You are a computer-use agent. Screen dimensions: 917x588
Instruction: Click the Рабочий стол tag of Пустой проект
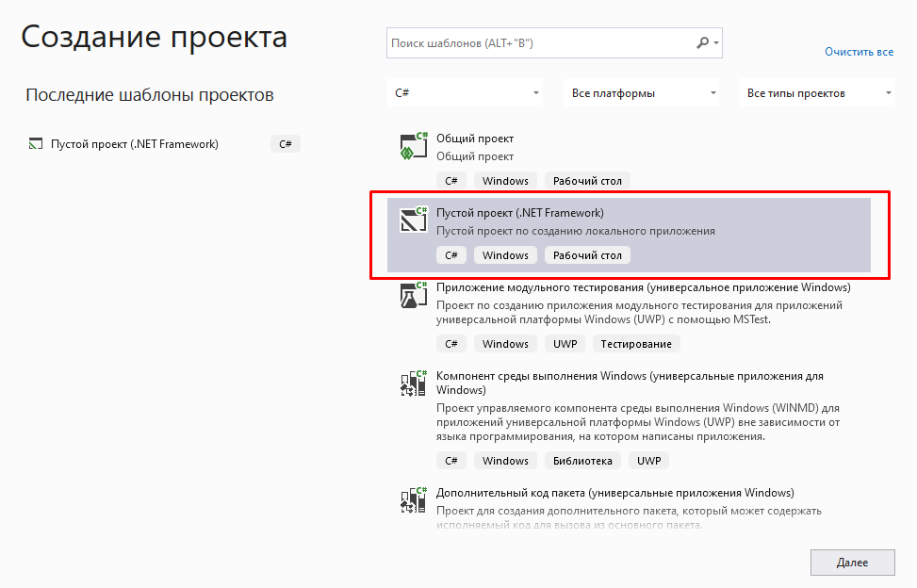point(587,255)
